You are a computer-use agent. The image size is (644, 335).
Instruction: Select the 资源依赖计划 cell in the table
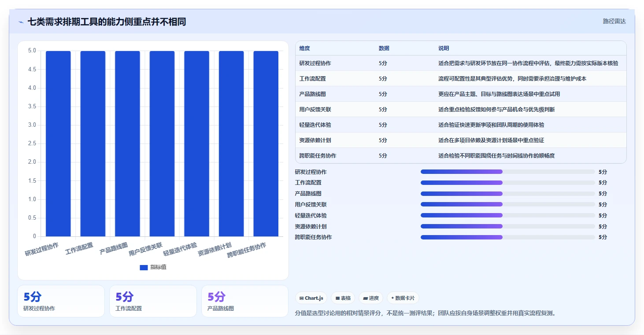tap(315, 140)
